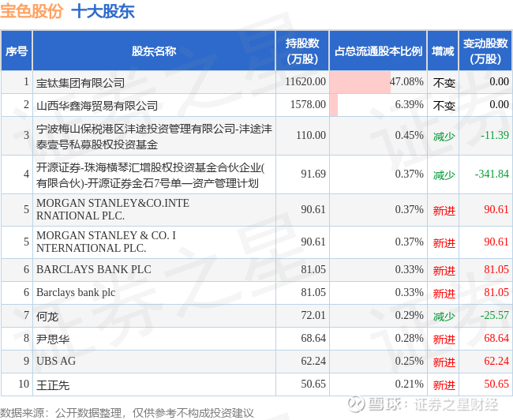Click shareholder name 尹思华
The height and width of the screenshot is (420, 513).
click(53, 339)
